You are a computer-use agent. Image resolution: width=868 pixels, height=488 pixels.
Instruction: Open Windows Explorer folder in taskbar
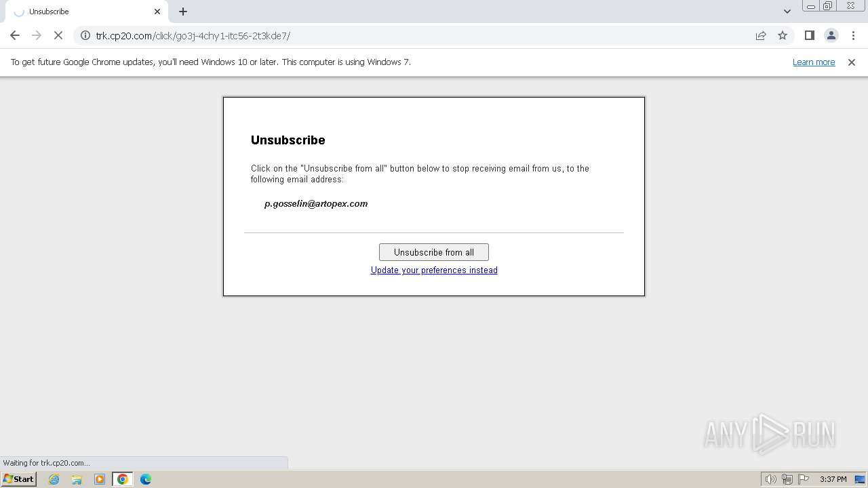(x=77, y=479)
